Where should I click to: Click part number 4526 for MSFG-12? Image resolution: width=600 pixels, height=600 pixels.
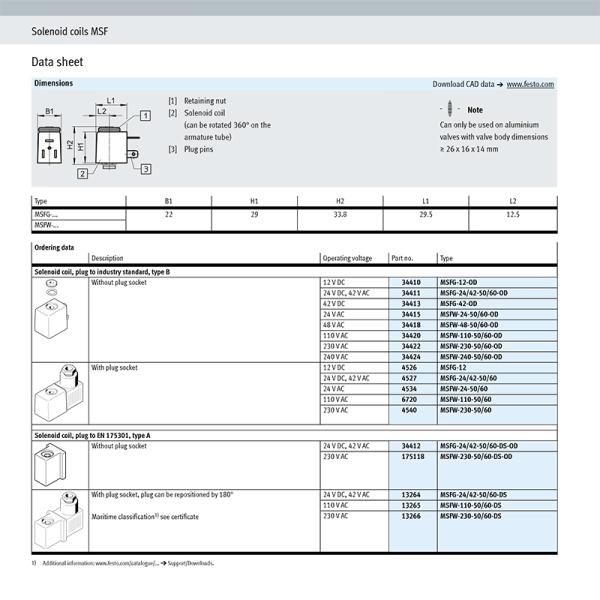[x=408, y=367]
